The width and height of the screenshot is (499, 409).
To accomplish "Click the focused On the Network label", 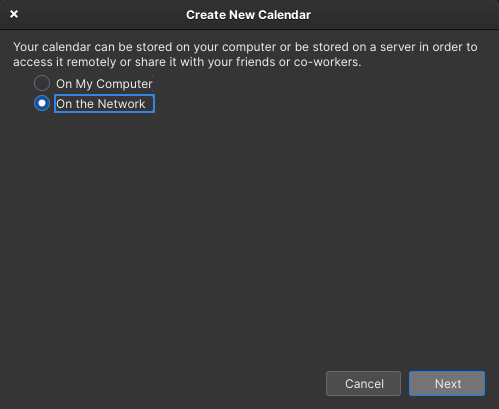I will [104, 104].
